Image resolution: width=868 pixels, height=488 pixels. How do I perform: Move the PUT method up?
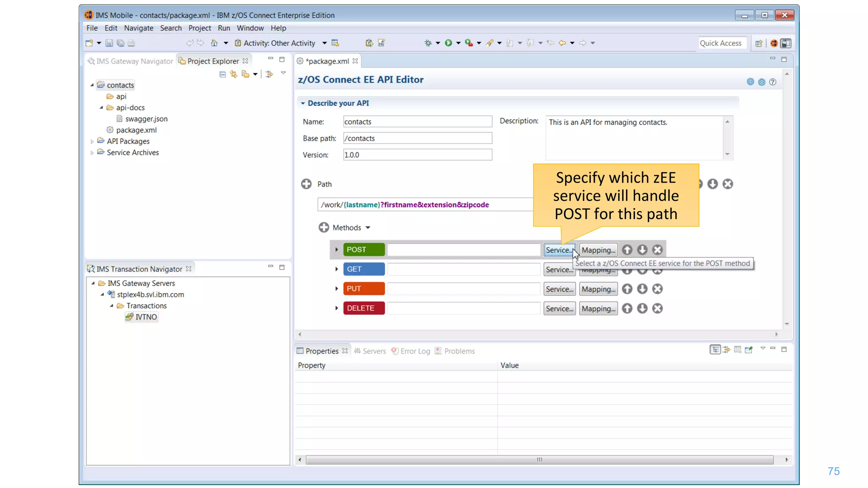pos(627,289)
